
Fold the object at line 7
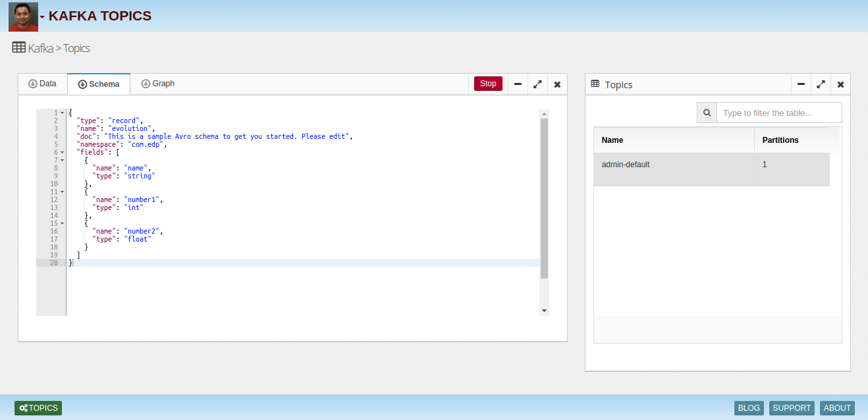point(62,160)
